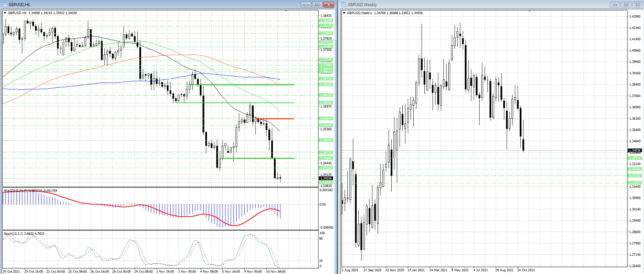Close the GBPUSD,Weekly chart window
Image resolution: width=644 pixels, height=274 pixels.
click(x=637, y=4)
